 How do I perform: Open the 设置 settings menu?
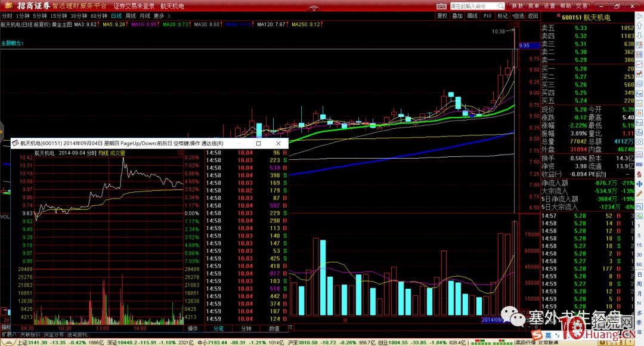coord(550,6)
